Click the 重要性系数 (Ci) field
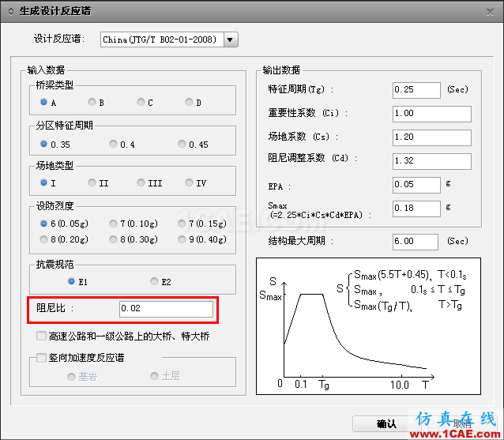The width and height of the screenshot is (504, 440). coord(432,114)
